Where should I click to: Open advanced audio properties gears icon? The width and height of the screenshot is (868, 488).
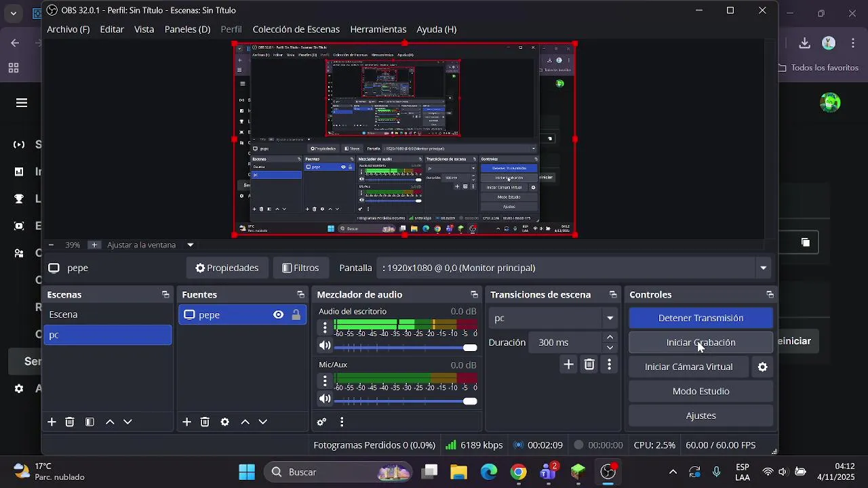point(322,422)
